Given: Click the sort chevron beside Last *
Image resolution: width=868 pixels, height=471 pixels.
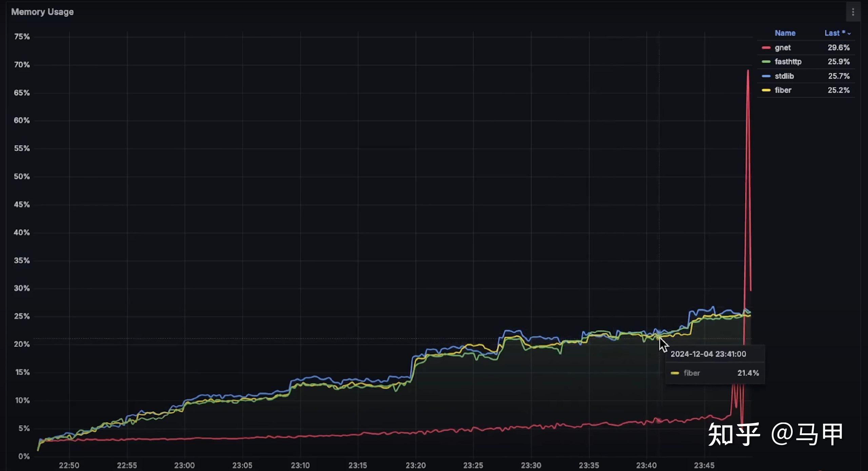Looking at the screenshot, I should coord(849,34).
